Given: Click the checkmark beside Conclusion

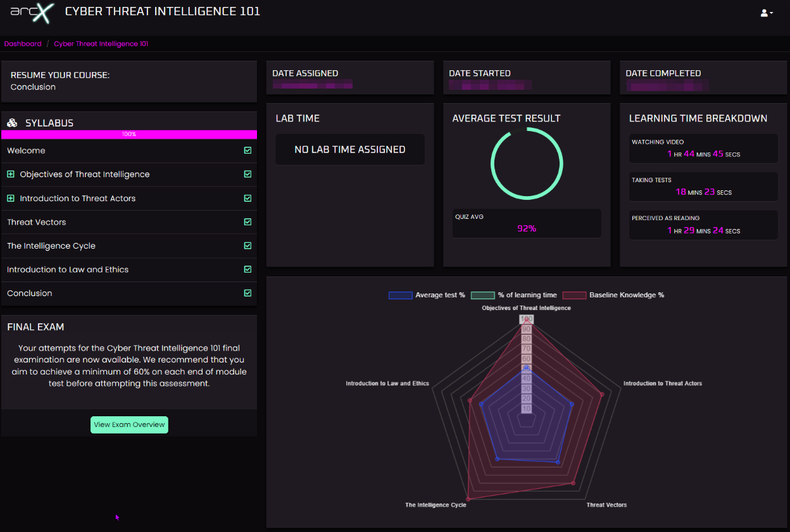Looking at the screenshot, I should 248,293.
